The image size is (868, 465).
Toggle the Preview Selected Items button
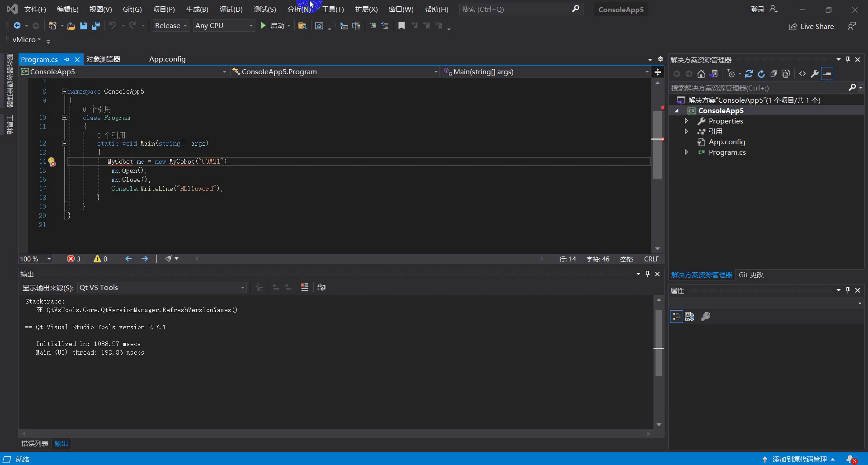pyautogui.click(x=827, y=74)
